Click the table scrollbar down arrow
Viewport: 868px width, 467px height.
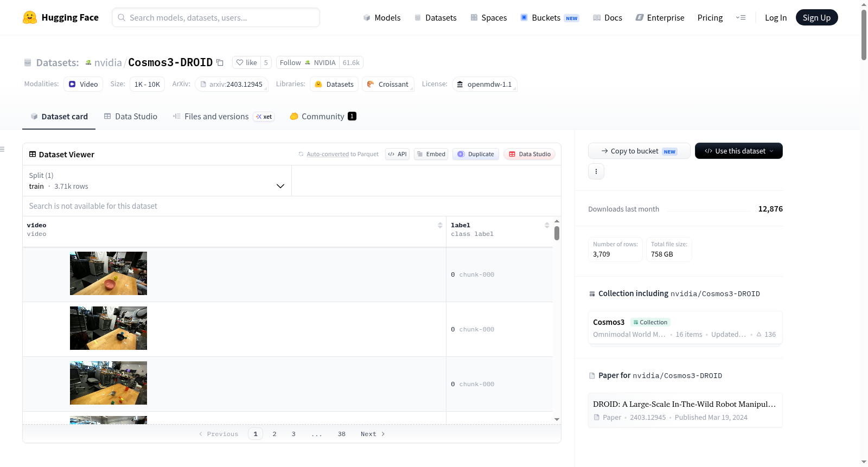[557, 419]
